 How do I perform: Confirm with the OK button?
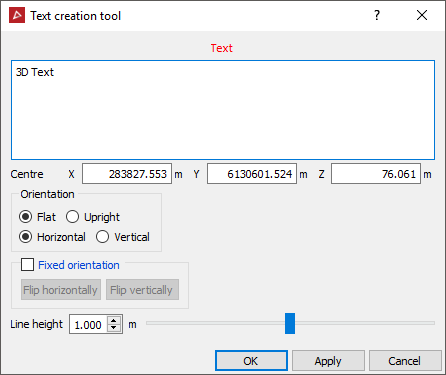(251, 361)
